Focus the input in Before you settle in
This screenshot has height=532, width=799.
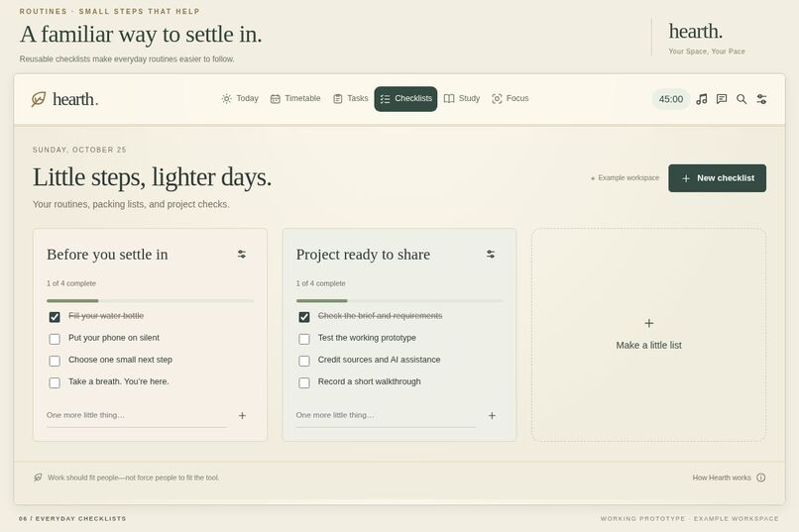pyautogui.click(x=137, y=415)
